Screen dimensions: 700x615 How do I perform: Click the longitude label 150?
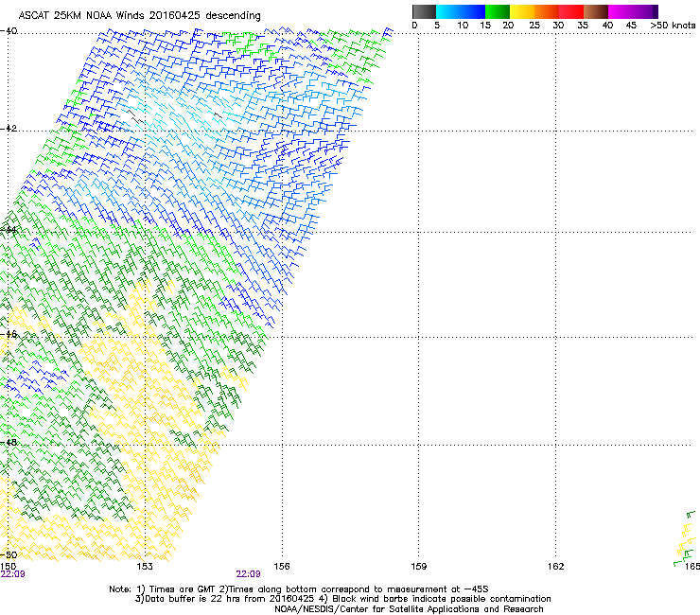(8, 567)
